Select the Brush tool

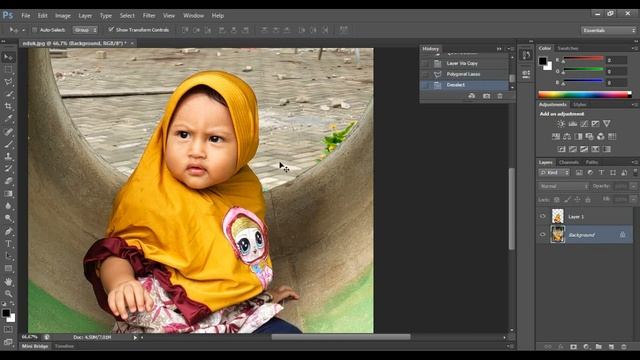[8, 144]
